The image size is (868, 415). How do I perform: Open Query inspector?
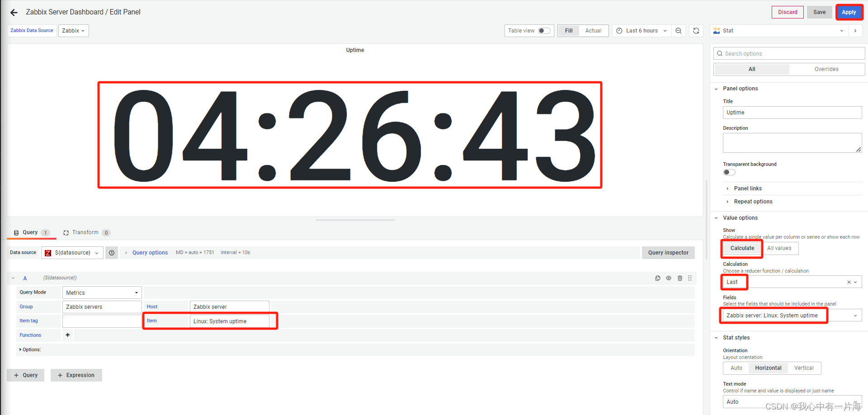point(668,253)
